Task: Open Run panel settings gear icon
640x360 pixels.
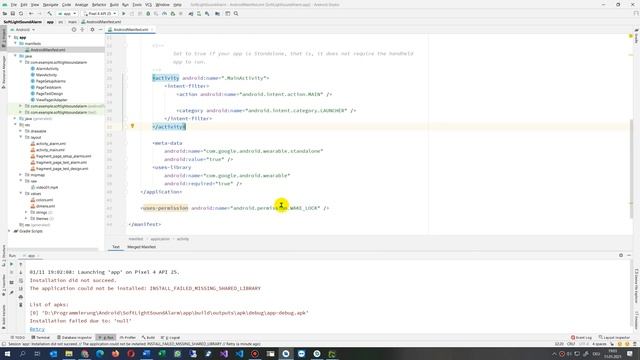Action: 621,255
